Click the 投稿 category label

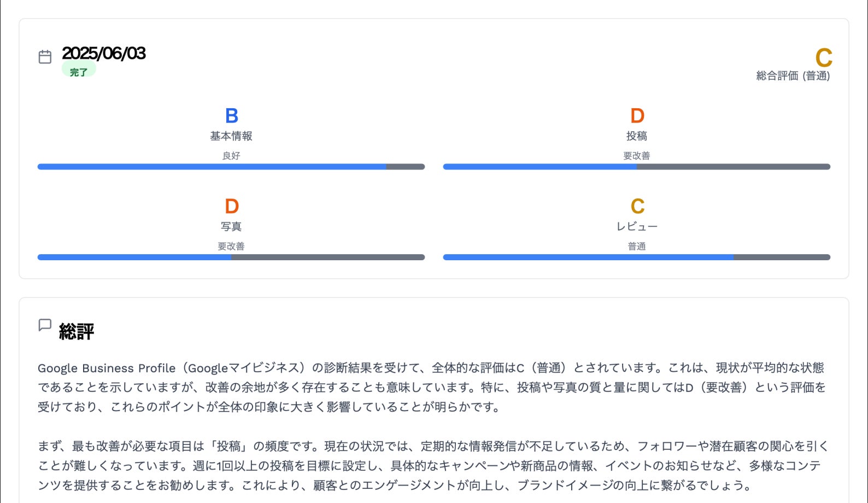[637, 136]
